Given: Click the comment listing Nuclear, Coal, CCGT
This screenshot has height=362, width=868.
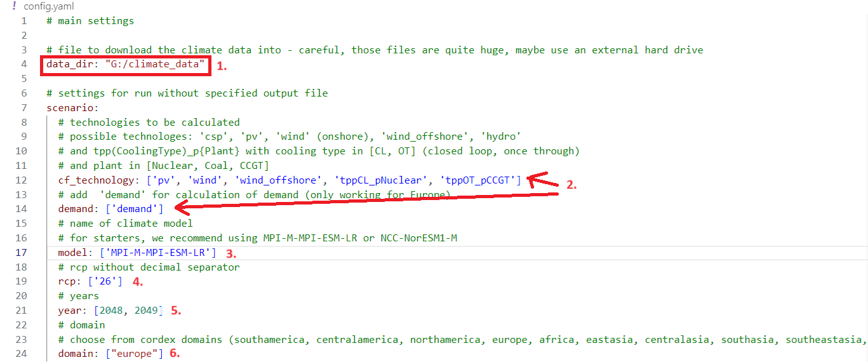Looking at the screenshot, I should [163, 166].
